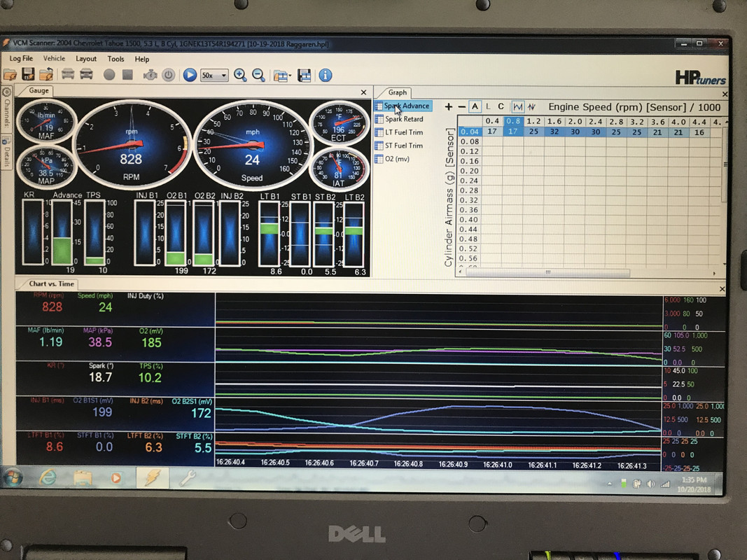747x560 pixels.
Task: Click the minus button in graph toolbar
Action: [461, 106]
